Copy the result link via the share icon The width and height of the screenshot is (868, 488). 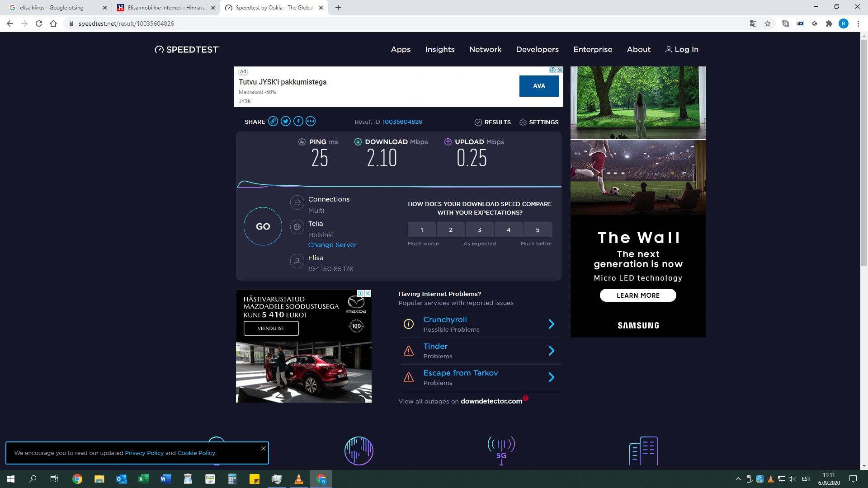tap(273, 121)
